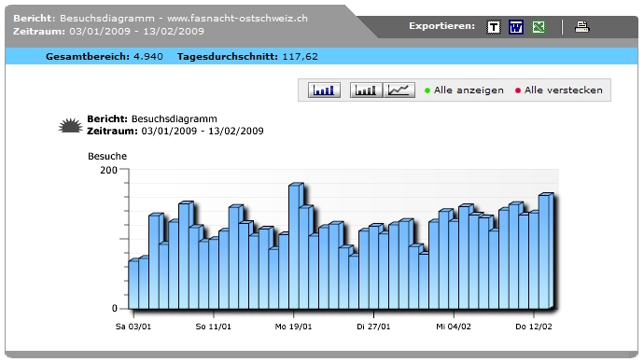The image size is (644, 362).
Task: Print the report using printer icon
Action: pyautogui.click(x=581, y=27)
